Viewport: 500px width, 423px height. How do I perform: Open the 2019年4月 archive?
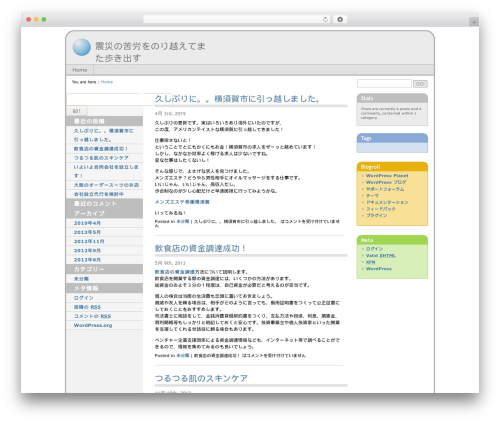(87, 223)
